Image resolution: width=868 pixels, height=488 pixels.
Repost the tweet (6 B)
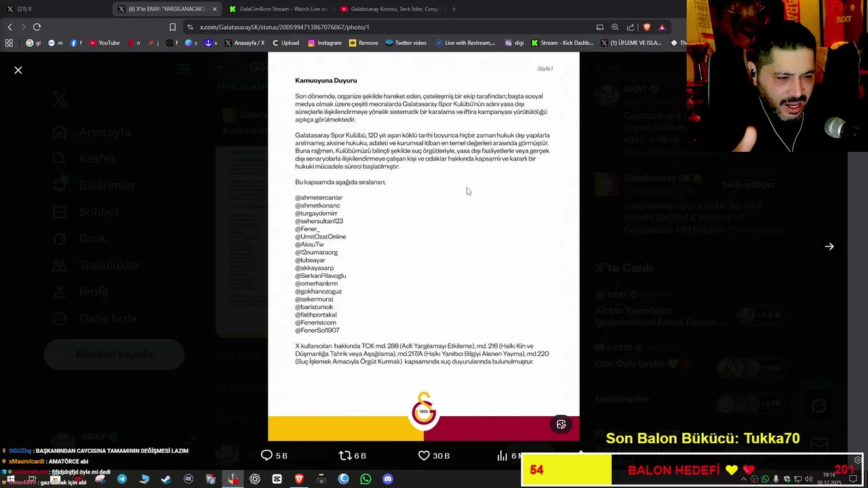click(x=352, y=455)
